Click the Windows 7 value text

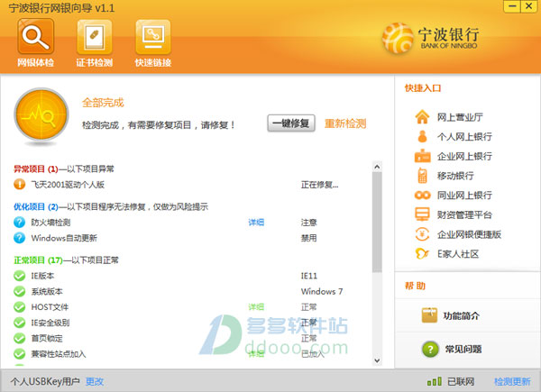pos(322,291)
